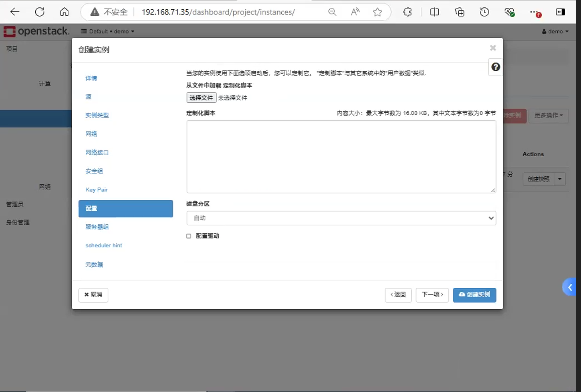The width and height of the screenshot is (581, 392).
Task: Add page to favorites with the star icon
Action: (x=377, y=12)
